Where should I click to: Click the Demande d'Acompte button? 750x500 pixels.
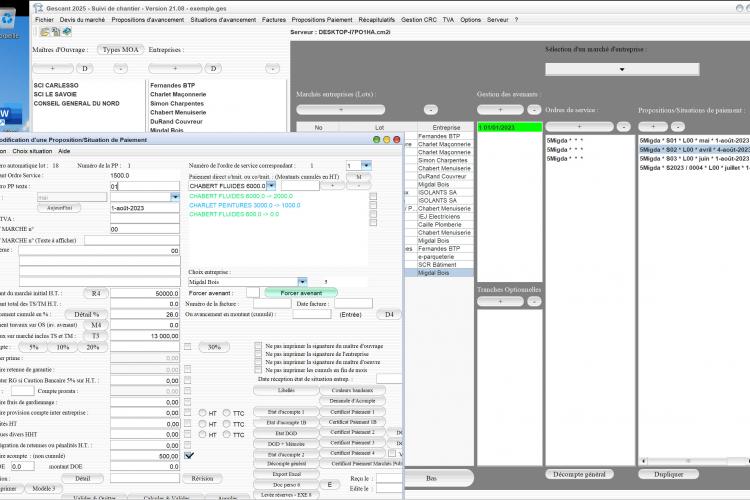(x=352, y=401)
